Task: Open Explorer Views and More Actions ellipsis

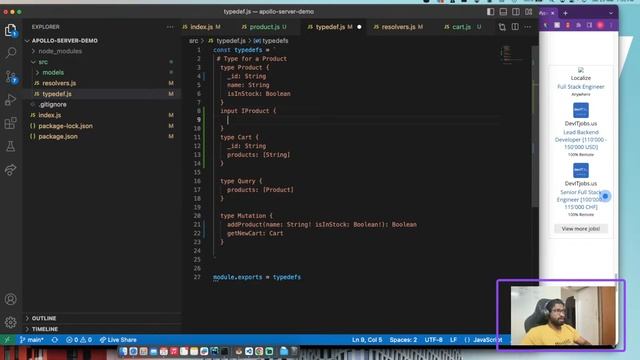Action: (170, 27)
